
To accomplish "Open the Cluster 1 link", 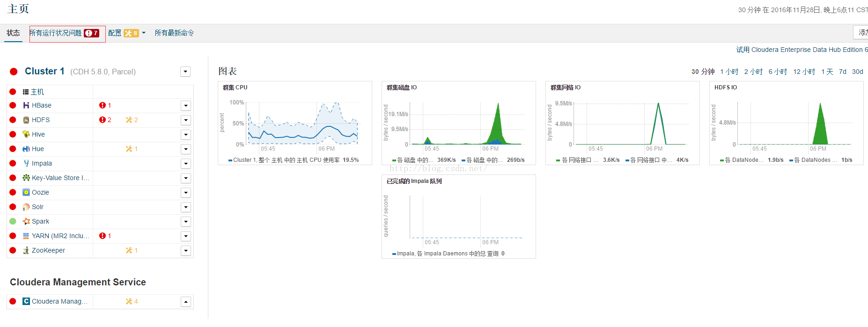I will (44, 71).
